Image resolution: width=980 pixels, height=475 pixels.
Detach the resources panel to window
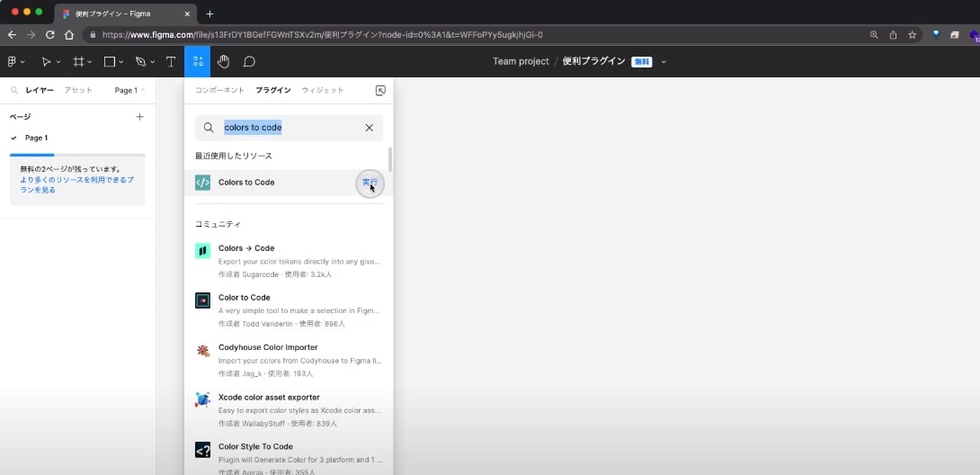coord(380,91)
